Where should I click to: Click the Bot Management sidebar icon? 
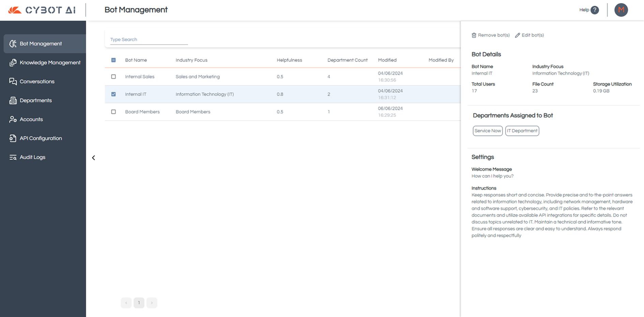[x=13, y=44]
